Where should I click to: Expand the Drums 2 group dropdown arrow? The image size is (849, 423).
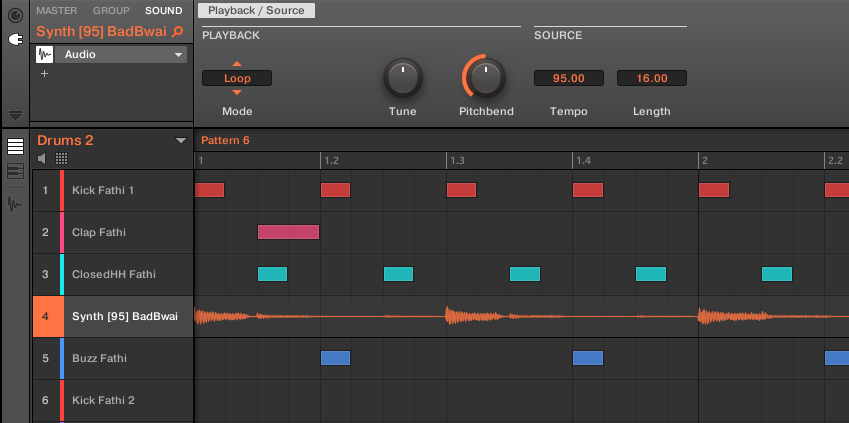pyautogui.click(x=181, y=141)
